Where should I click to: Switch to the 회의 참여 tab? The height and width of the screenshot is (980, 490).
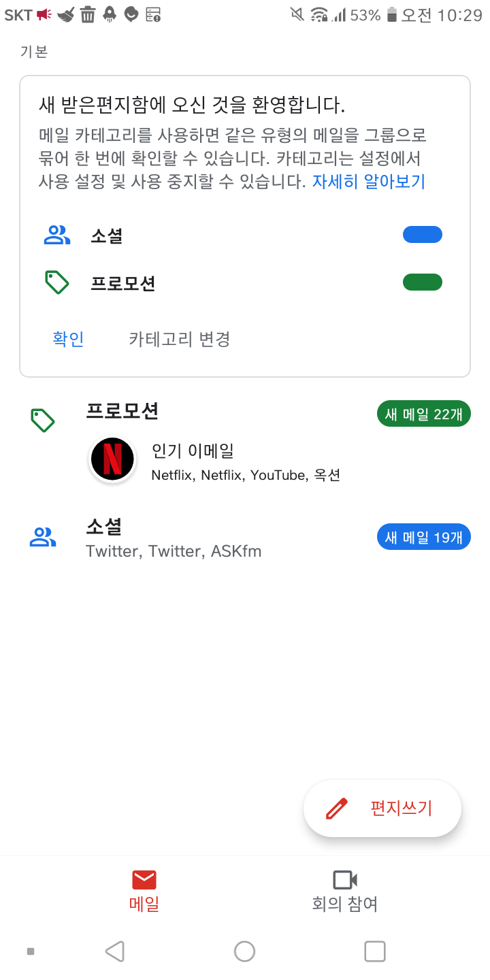point(344,890)
